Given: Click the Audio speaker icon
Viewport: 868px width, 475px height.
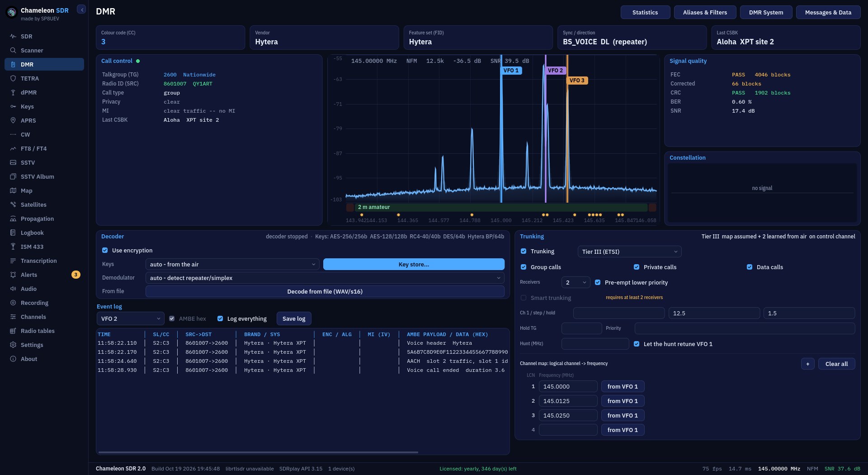Looking at the screenshot, I should point(13,289).
